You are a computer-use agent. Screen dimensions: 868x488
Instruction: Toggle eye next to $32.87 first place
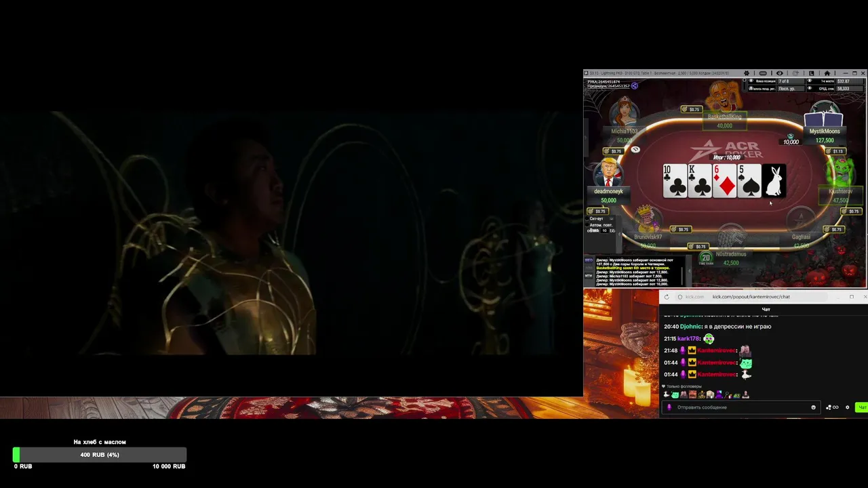coord(810,81)
